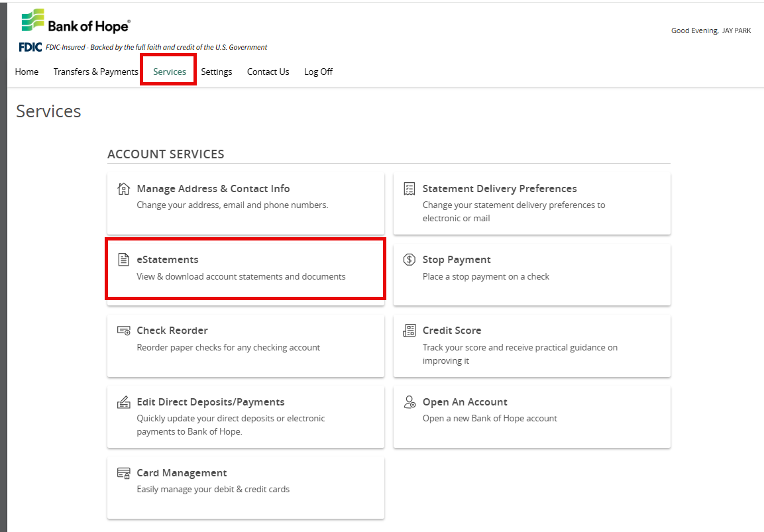Click 'Quickly update your direct deposits' description
Image resolution: width=764 pixels, height=532 pixels.
[x=231, y=425]
